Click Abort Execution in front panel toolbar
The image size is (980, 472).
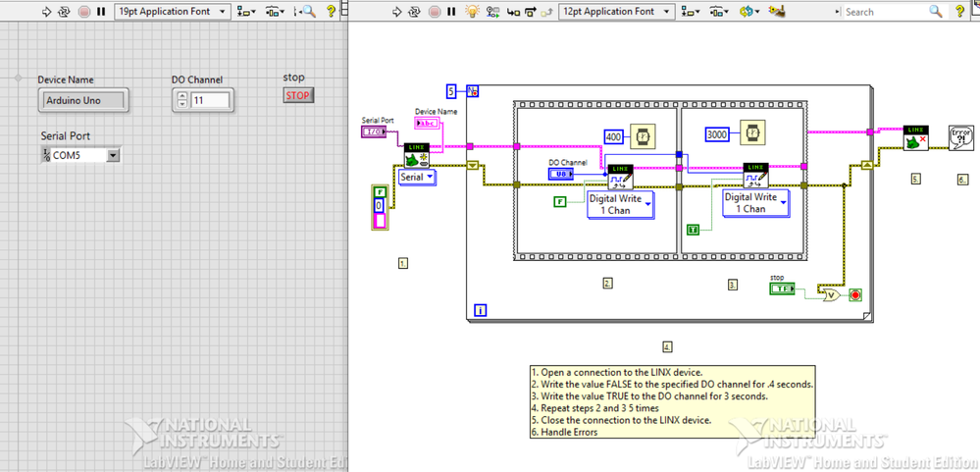[x=83, y=11]
